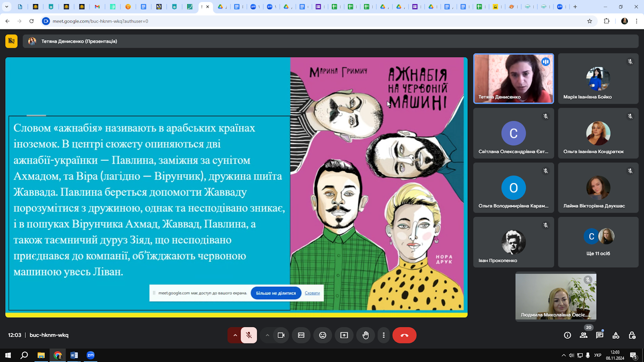Click the 'Сховати' link
The width and height of the screenshot is (644, 362).
(312, 293)
